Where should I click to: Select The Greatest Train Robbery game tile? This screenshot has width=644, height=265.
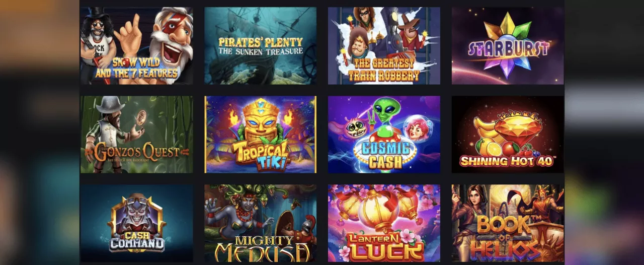pyautogui.click(x=384, y=45)
